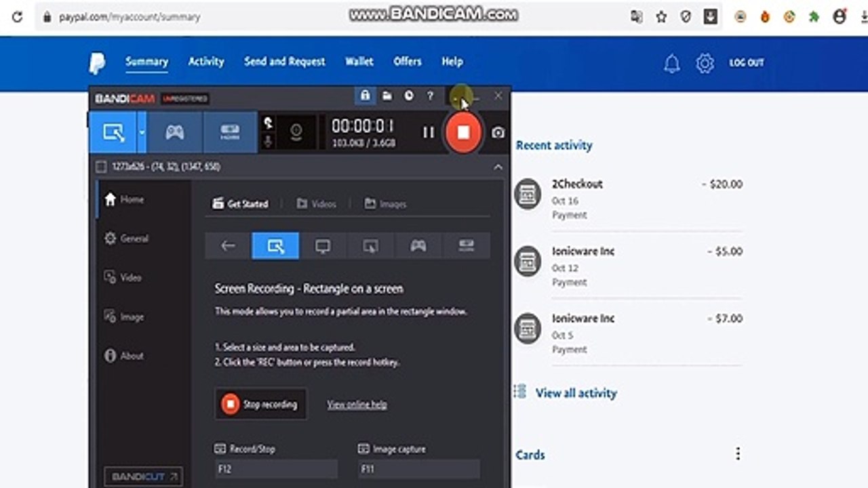Open Bandicam output folder icon
868x488 pixels.
click(387, 96)
